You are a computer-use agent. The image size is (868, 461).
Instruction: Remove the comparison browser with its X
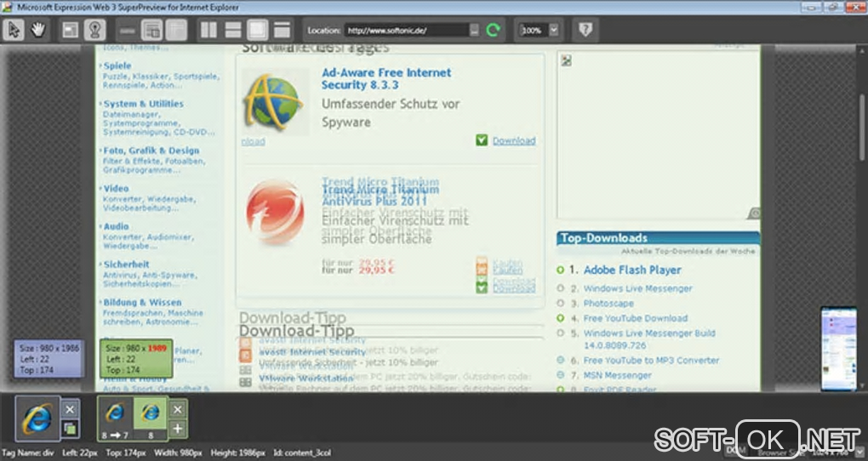(x=178, y=409)
